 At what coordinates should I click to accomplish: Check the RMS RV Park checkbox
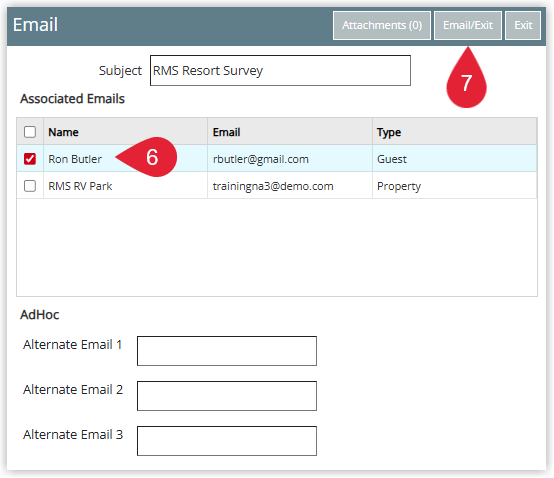click(30, 186)
